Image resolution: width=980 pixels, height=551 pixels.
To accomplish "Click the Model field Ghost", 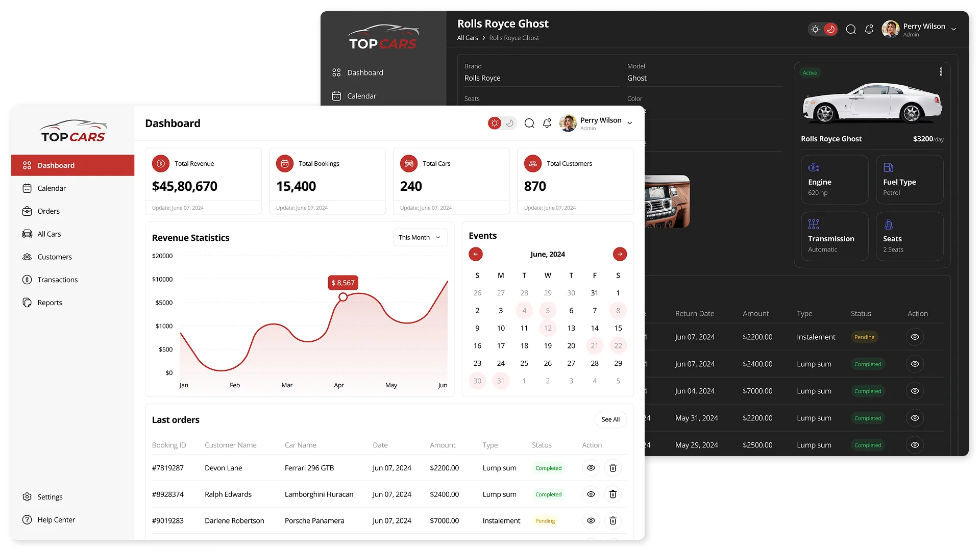I will [x=704, y=79].
